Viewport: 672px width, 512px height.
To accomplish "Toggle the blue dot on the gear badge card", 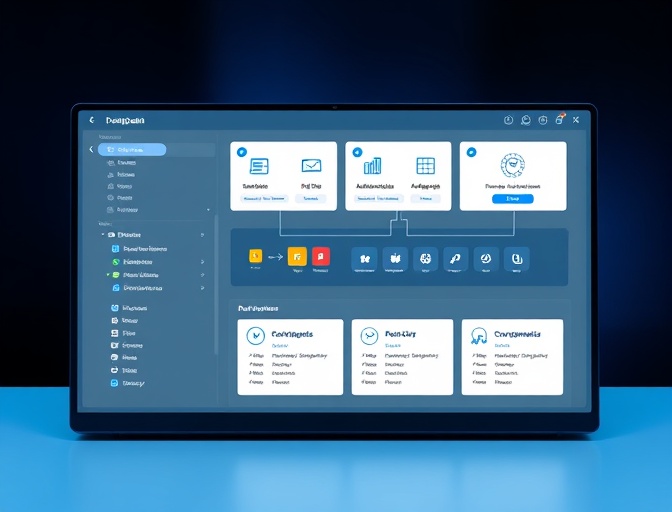I will 471,152.
